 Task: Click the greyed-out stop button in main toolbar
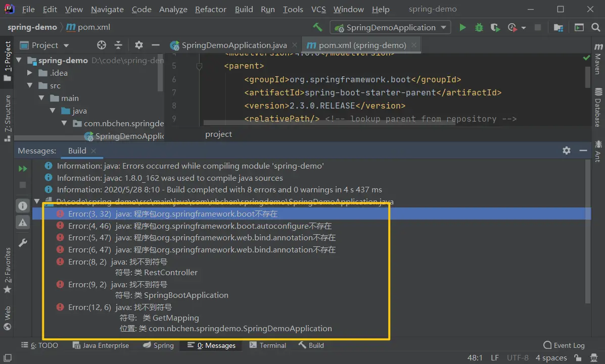point(537,27)
